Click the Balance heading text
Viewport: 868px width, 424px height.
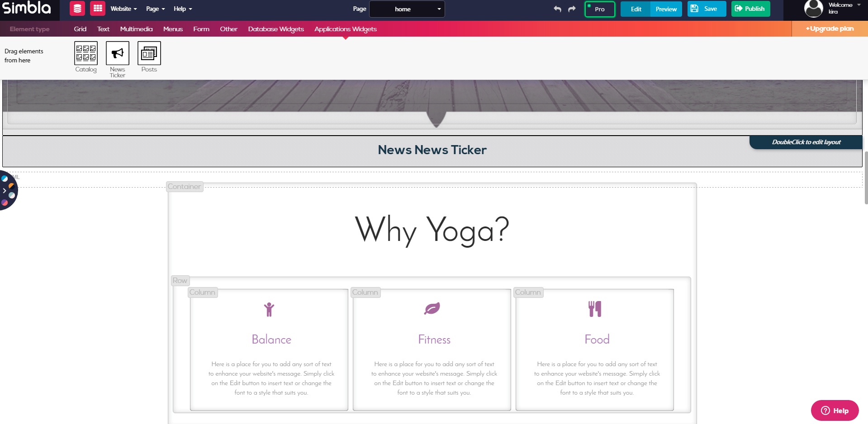tap(271, 339)
